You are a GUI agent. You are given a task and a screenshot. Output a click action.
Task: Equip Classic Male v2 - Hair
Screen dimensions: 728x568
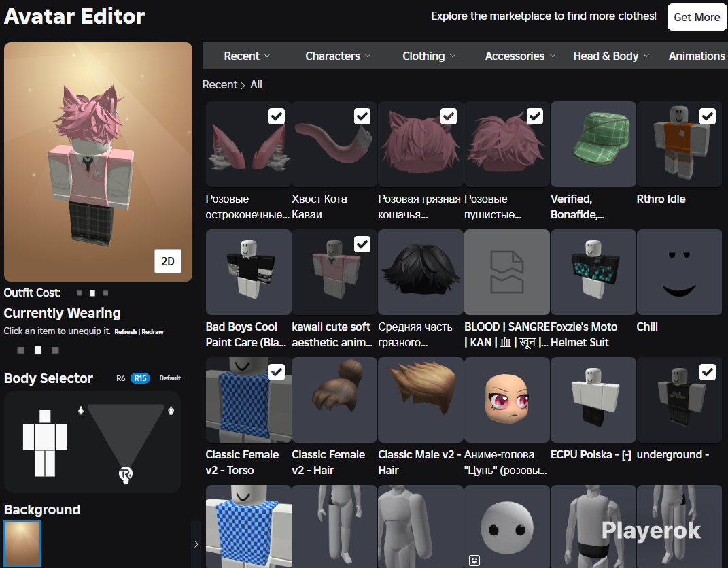tap(421, 400)
